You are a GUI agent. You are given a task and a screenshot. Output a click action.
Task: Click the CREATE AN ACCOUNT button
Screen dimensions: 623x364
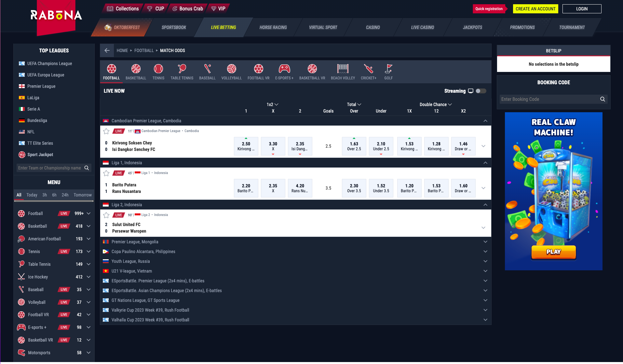(535, 9)
